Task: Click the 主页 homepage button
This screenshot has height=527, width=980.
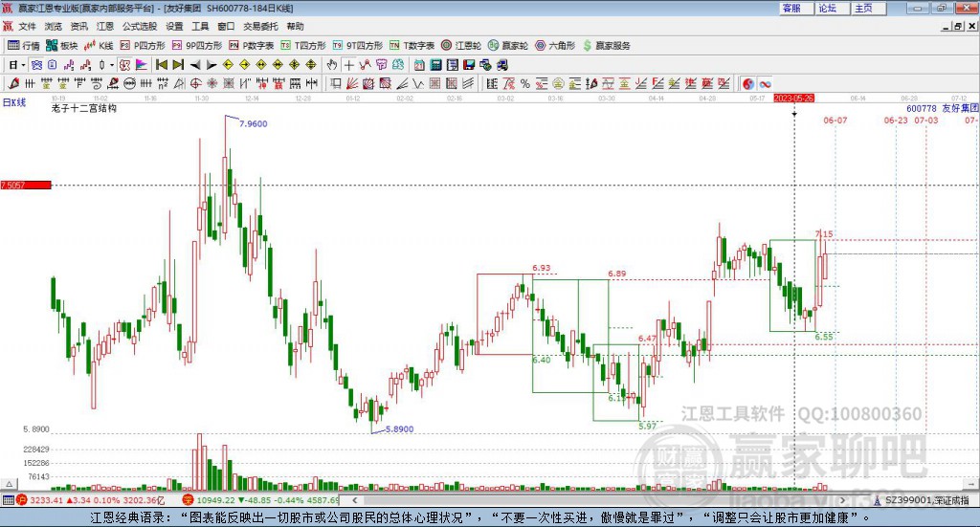Action: point(868,8)
